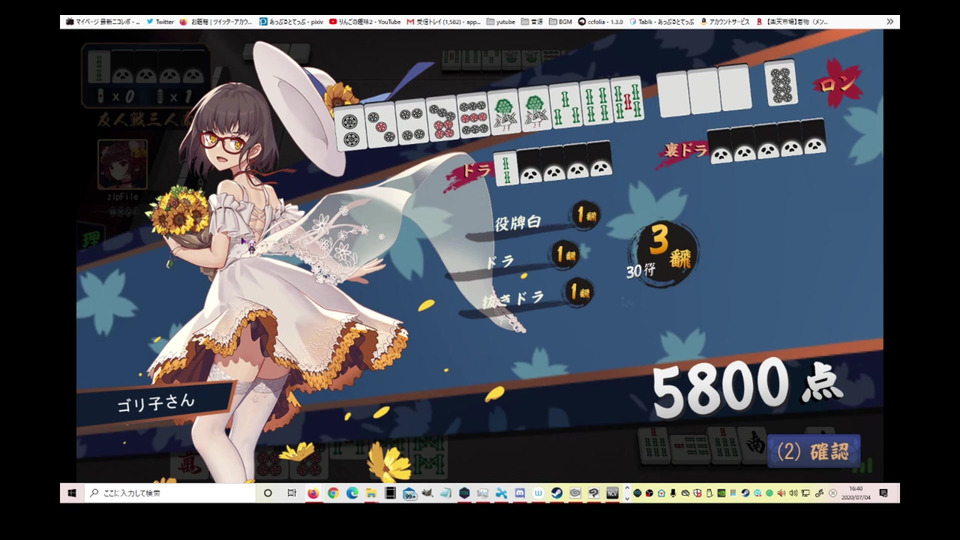Screen dimensions: 960x540
Task: Open the Tablk bookmark
Action: (662, 21)
